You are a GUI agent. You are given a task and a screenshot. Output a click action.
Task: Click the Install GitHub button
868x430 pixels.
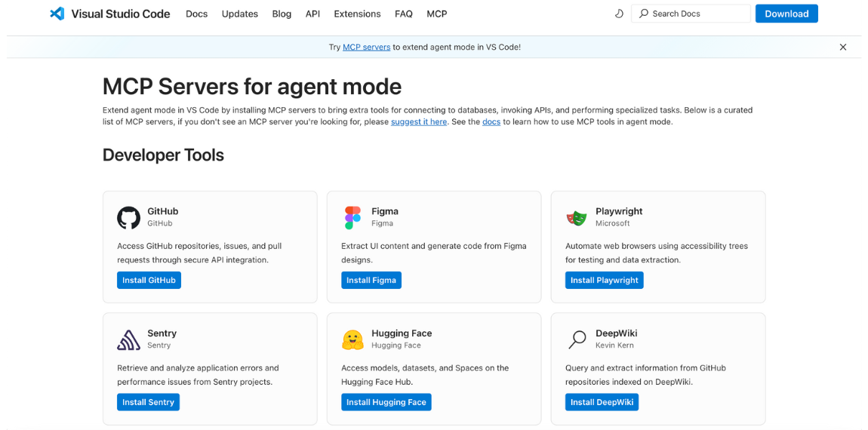[149, 280]
